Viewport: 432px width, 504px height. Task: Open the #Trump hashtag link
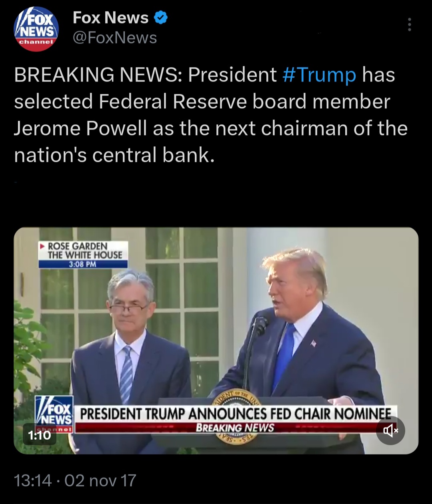pyautogui.click(x=319, y=75)
